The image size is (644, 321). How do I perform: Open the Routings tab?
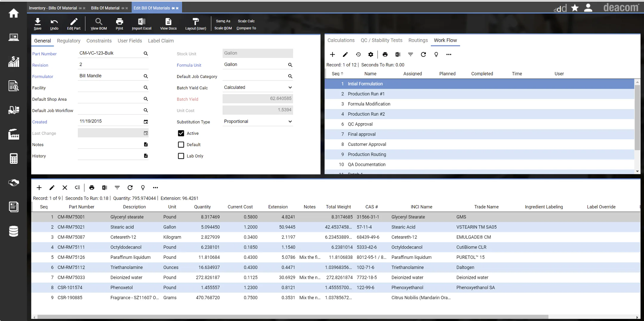click(x=417, y=40)
